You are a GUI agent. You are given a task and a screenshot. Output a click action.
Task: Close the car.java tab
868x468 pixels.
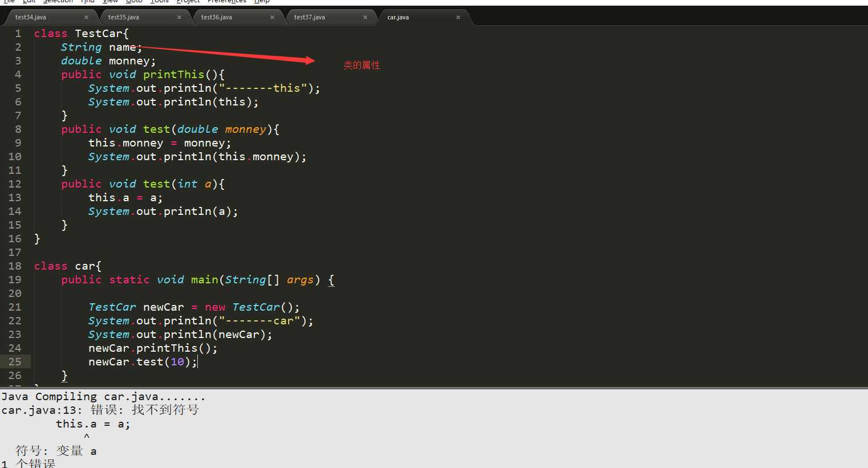pos(458,17)
